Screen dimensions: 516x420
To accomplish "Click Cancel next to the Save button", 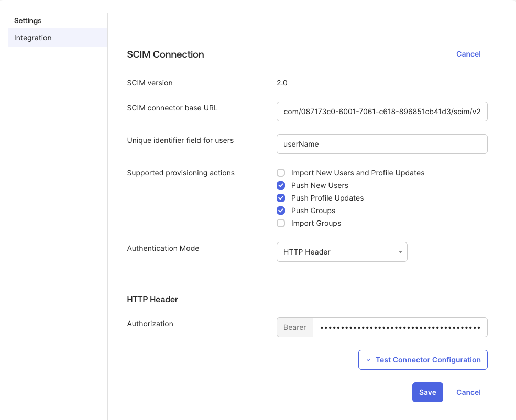I will point(468,392).
